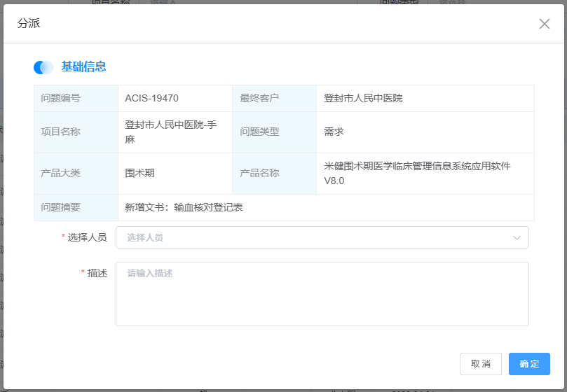Click the 分派 dialog title
This screenshot has height=392, width=567.
pyautogui.click(x=29, y=24)
